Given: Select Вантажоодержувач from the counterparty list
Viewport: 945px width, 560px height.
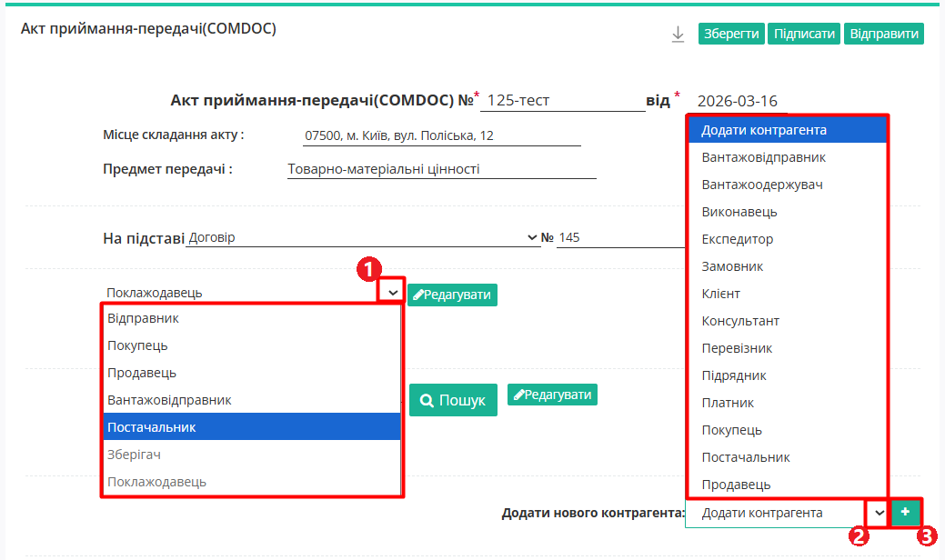Looking at the screenshot, I should click(x=786, y=185).
